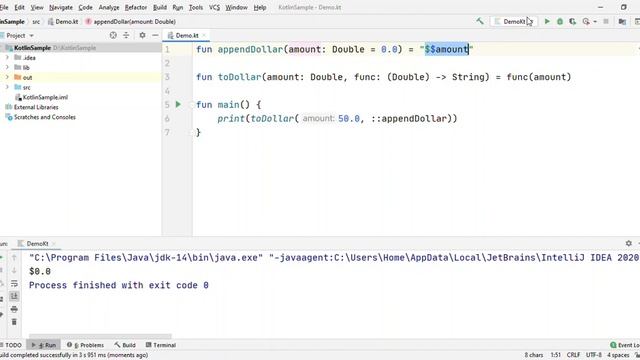
Task: Start debugging with the green bug icon
Action: click(x=560, y=21)
